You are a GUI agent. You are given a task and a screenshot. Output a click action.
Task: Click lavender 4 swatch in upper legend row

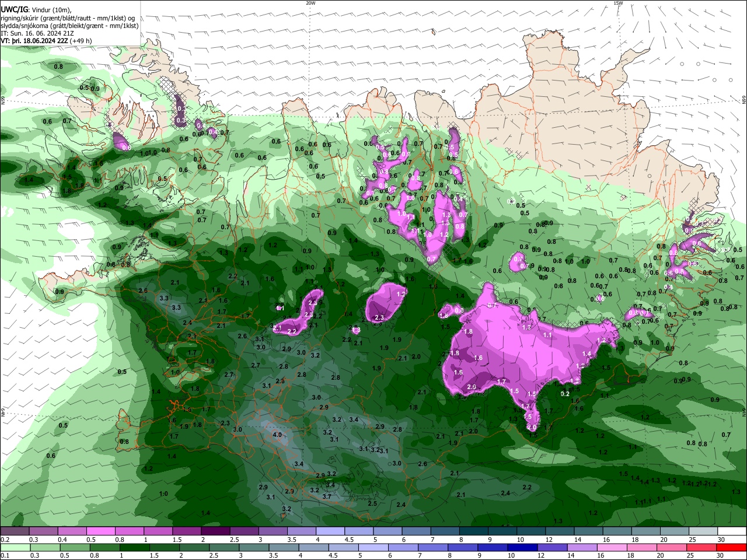click(330, 531)
